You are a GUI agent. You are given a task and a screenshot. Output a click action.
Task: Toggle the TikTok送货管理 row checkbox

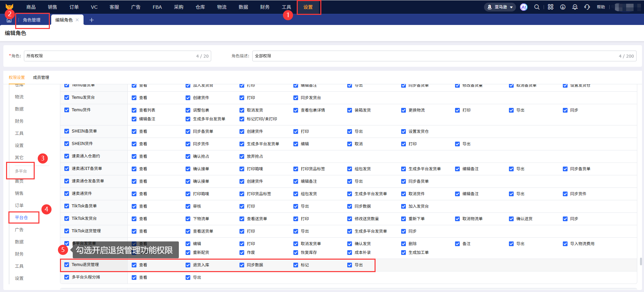click(x=67, y=231)
